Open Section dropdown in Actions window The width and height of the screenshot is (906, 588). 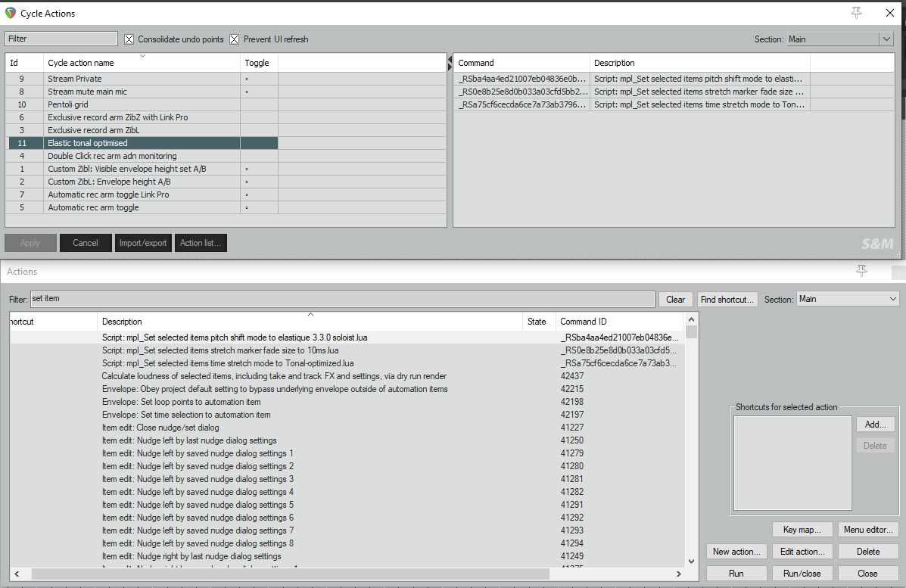848,299
